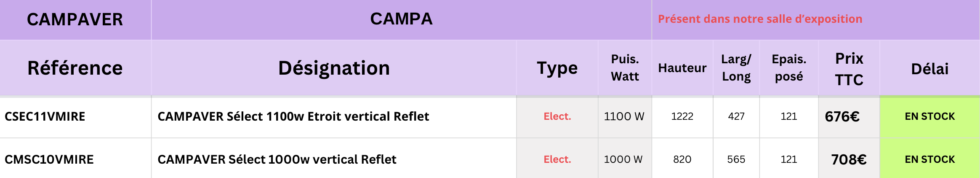Screen dimensions: 980x178
Task: Click reference CSEC11VMIRE
Action: (45, 116)
